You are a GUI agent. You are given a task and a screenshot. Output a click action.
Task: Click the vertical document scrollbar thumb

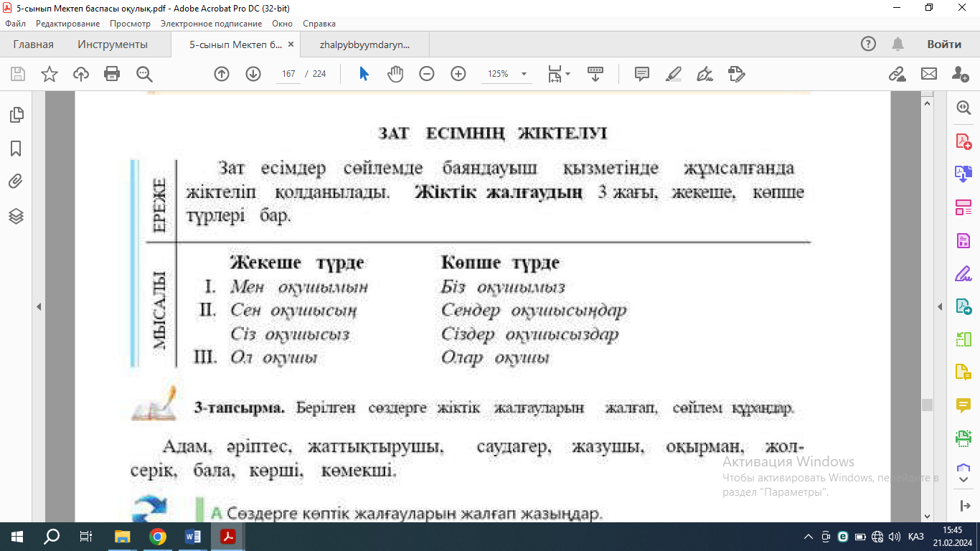click(927, 405)
